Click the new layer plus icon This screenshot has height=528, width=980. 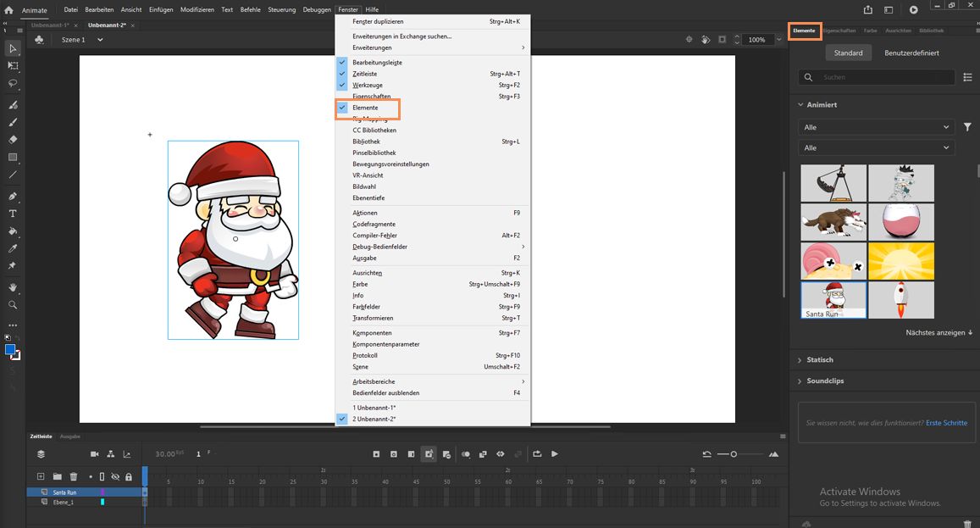(x=41, y=476)
